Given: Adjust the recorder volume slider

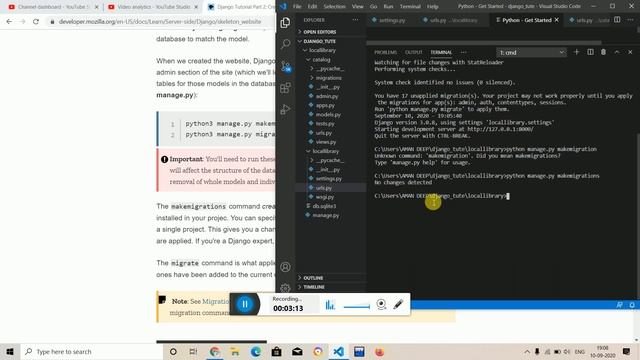Looking at the screenshot, I should point(357,306).
